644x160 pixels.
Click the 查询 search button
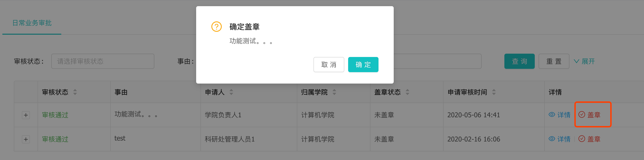(520, 61)
